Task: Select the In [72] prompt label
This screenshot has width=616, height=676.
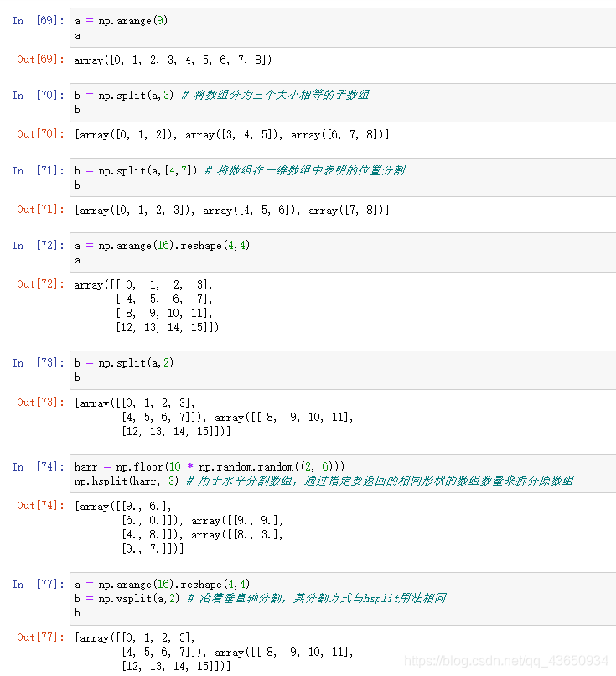Action: [39, 245]
